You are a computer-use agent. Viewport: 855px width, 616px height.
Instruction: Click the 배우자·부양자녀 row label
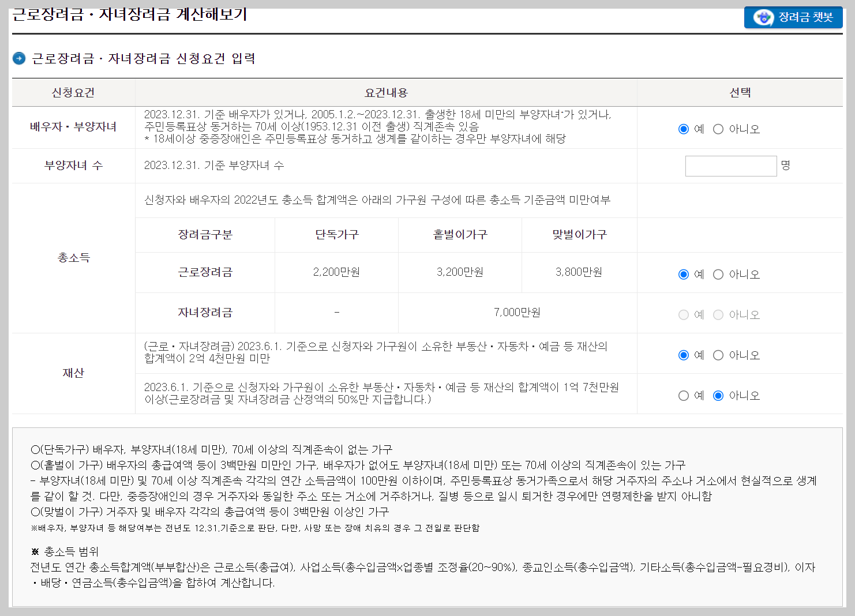click(x=73, y=127)
